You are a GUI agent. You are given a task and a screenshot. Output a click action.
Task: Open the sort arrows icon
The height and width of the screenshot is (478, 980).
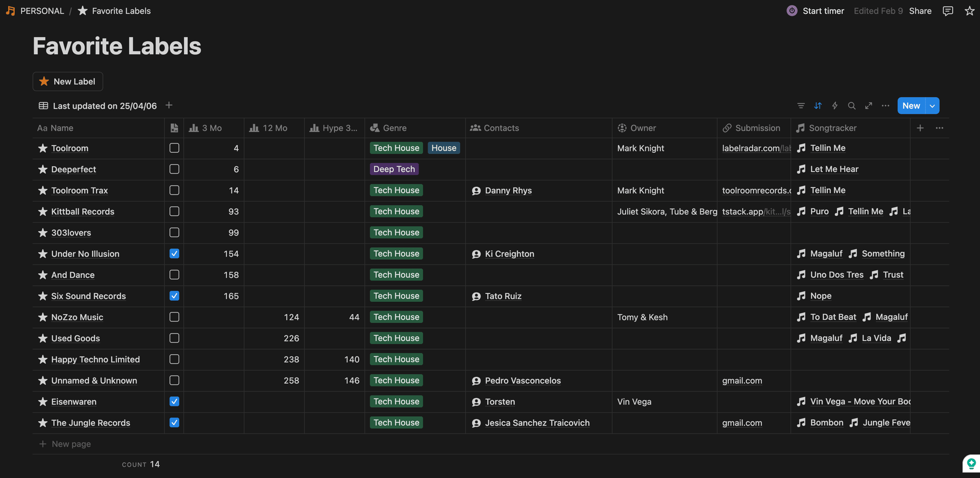coord(818,106)
